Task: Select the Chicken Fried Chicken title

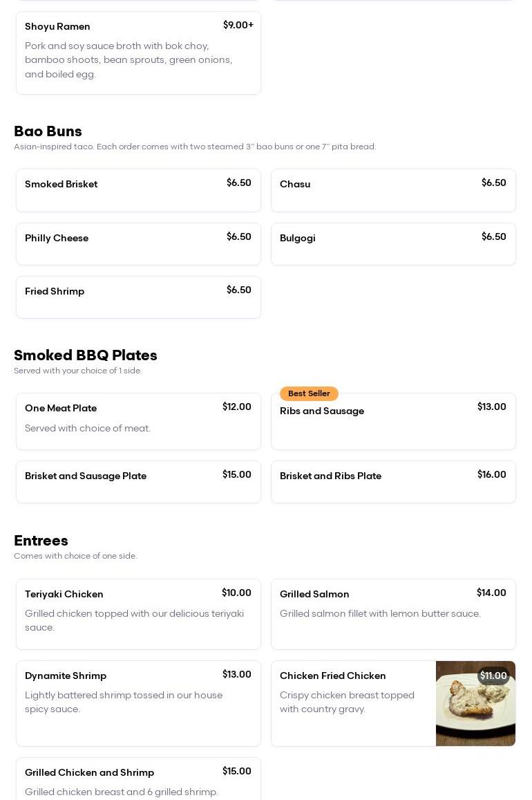Action: click(x=333, y=676)
